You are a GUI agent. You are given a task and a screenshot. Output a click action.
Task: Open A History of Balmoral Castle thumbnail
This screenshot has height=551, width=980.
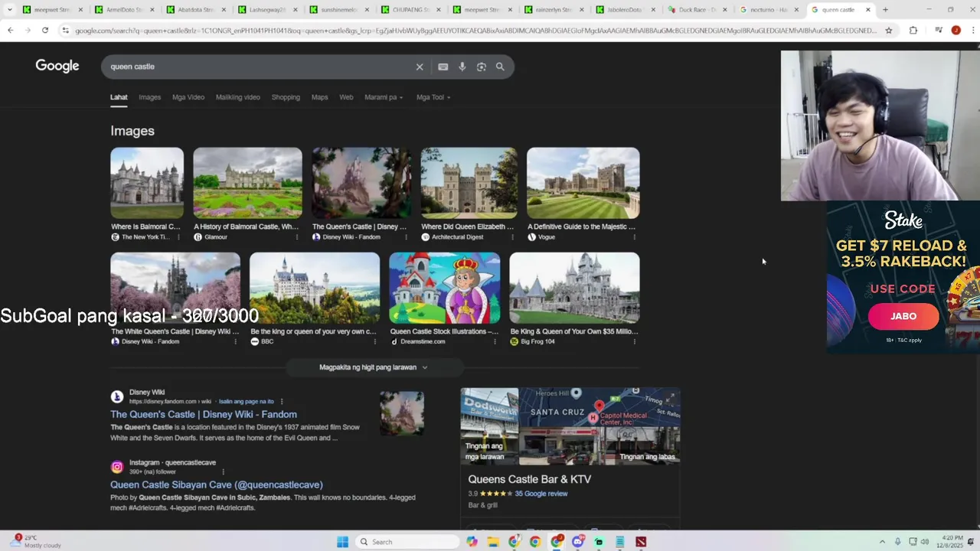[x=247, y=183]
